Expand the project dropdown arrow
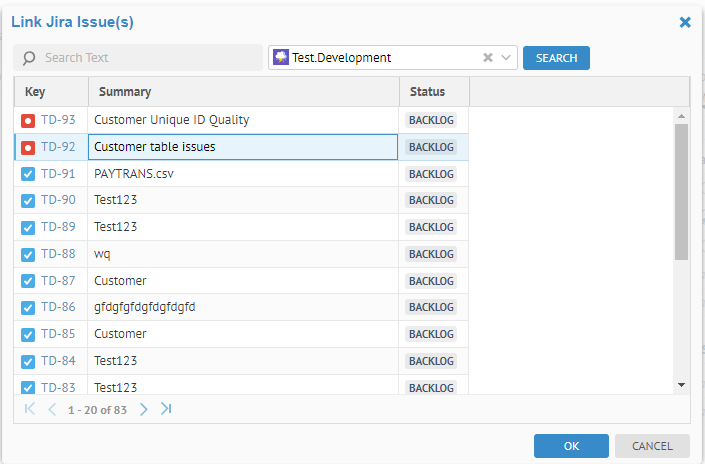Screen dimensions: 705x464 coord(507,58)
